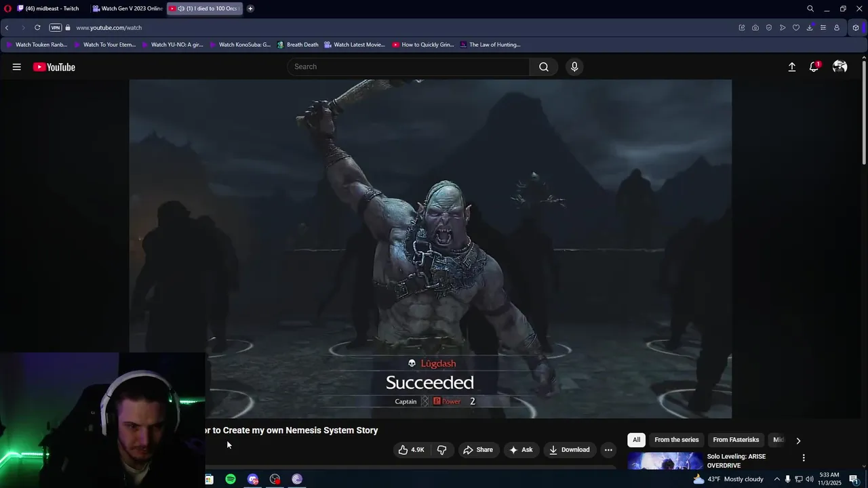Image resolution: width=868 pixels, height=488 pixels.
Task: Open the Opera player arrow icon
Action: 783,28
